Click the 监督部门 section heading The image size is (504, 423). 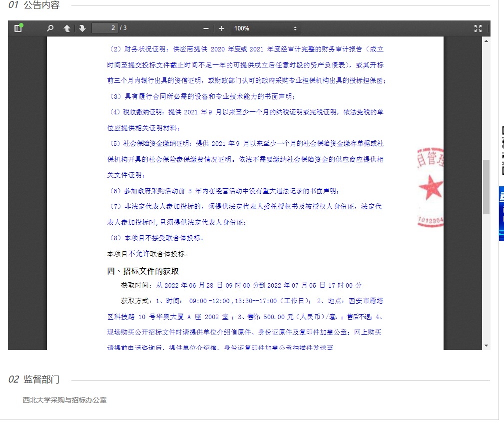pyautogui.click(x=41, y=380)
